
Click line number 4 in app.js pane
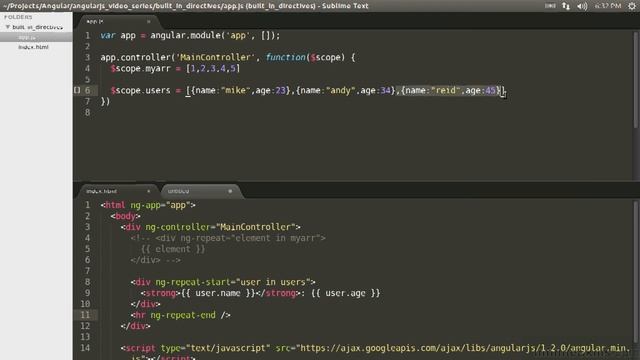click(87, 69)
